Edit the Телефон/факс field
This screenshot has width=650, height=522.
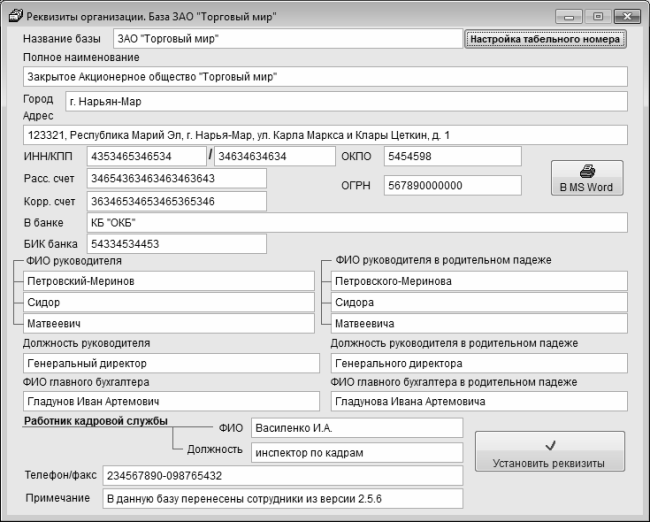(x=283, y=476)
